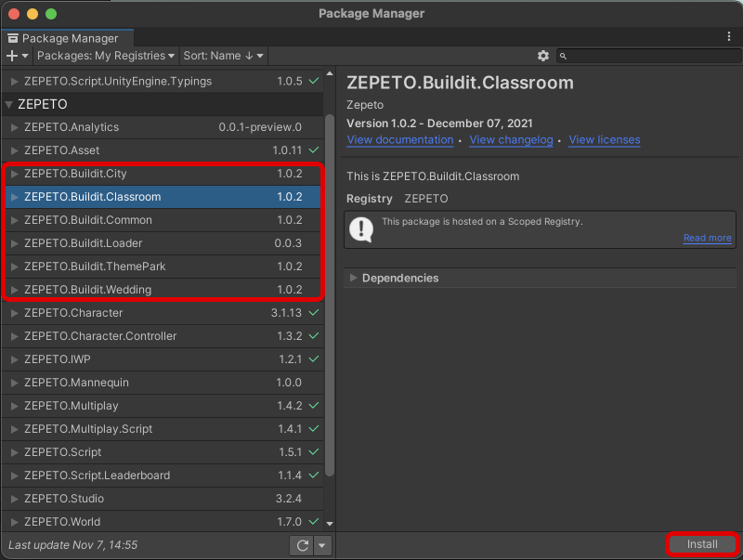Click installed checkmark for ZEPETO.IWP

pos(314,359)
